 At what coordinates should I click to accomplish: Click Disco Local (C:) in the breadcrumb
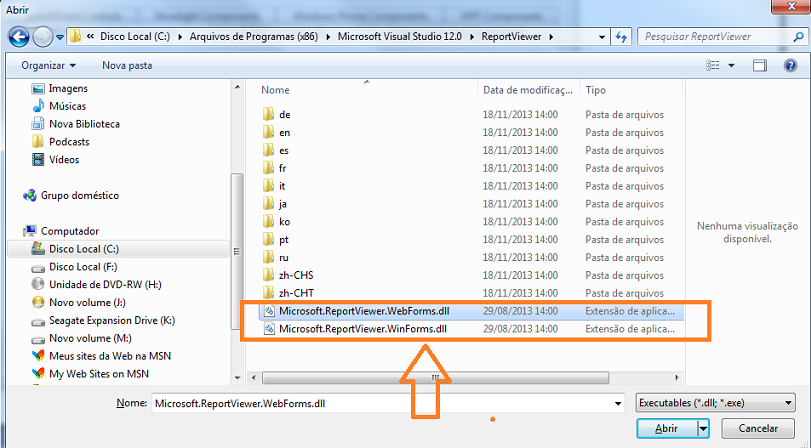[x=135, y=37]
